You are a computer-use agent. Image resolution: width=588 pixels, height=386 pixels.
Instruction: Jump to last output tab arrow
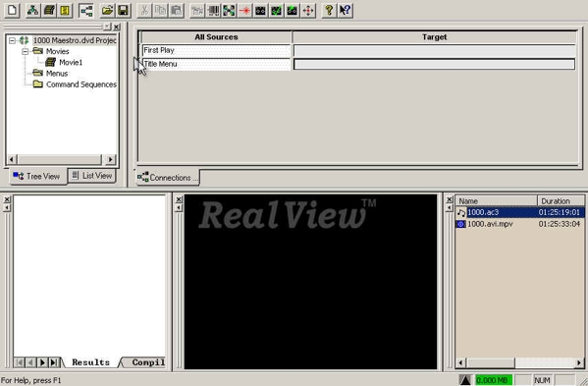click(x=54, y=362)
